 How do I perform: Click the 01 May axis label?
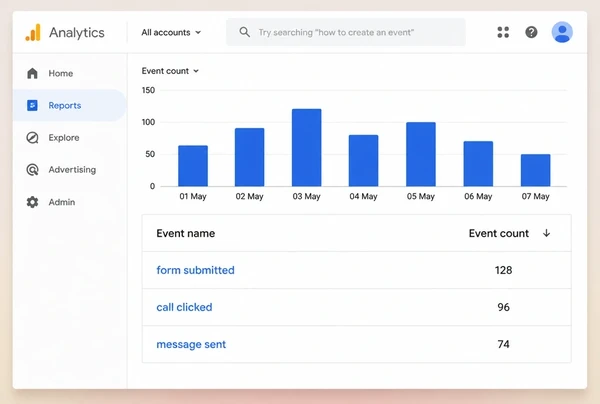pyautogui.click(x=193, y=196)
